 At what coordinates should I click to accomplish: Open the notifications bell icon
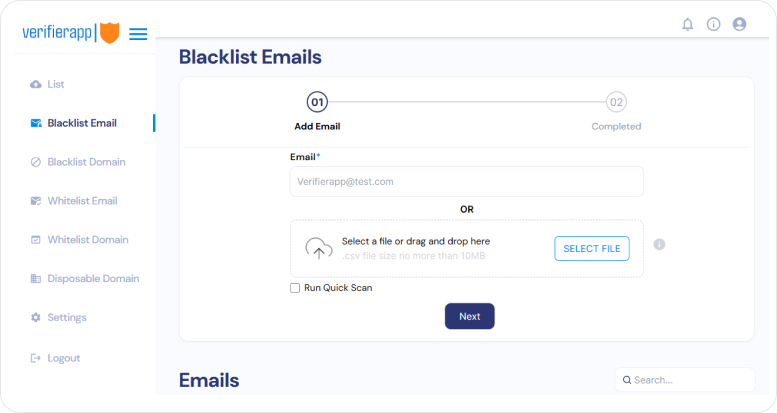(687, 24)
